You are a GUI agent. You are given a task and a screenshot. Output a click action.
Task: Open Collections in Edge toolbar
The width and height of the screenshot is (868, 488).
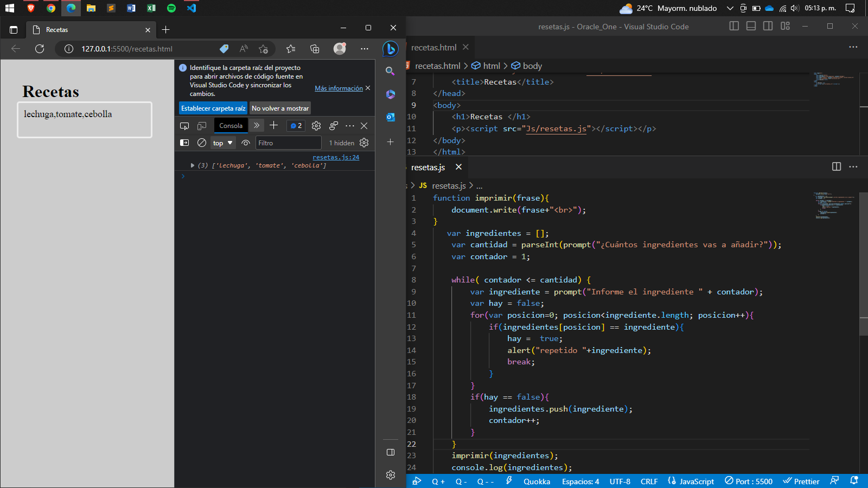[x=315, y=49]
